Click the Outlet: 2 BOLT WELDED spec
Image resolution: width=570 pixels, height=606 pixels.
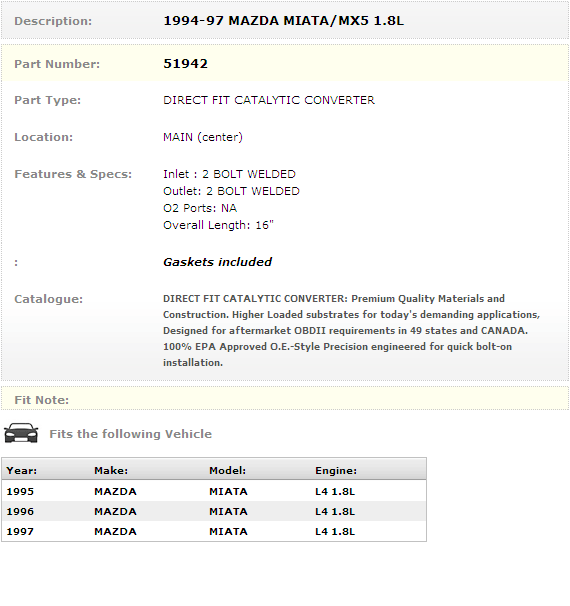click(x=231, y=191)
